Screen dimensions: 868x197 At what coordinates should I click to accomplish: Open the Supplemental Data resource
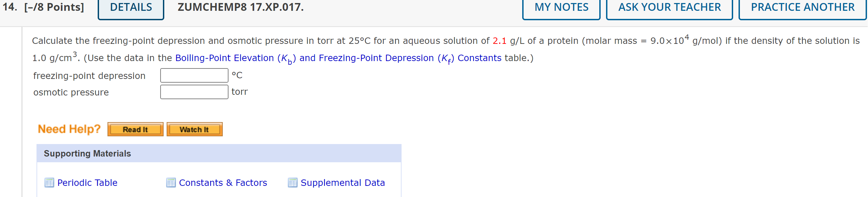343,182
